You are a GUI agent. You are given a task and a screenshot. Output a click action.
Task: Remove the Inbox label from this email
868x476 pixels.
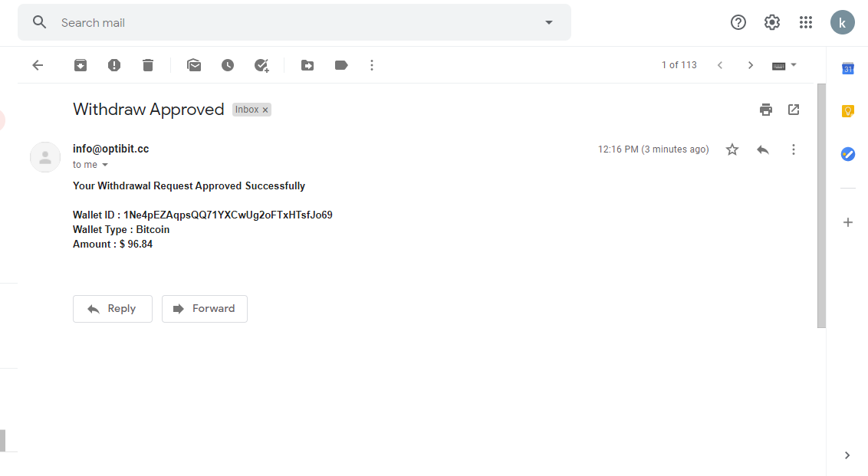(265, 110)
